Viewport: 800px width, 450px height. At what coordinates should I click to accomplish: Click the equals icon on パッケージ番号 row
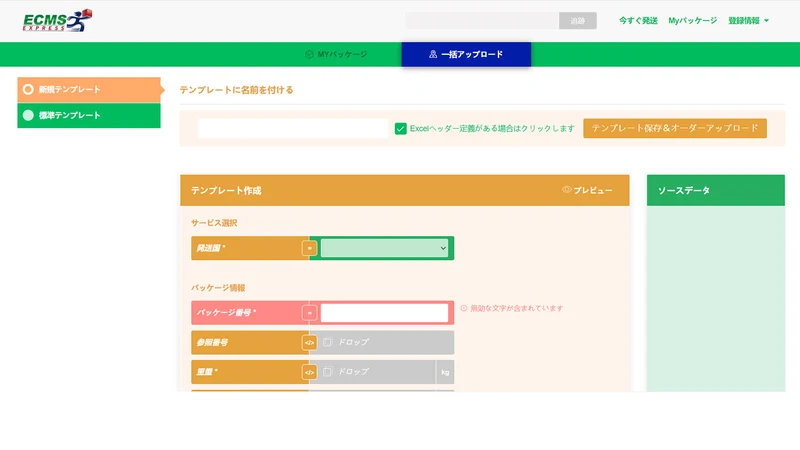coord(309,313)
